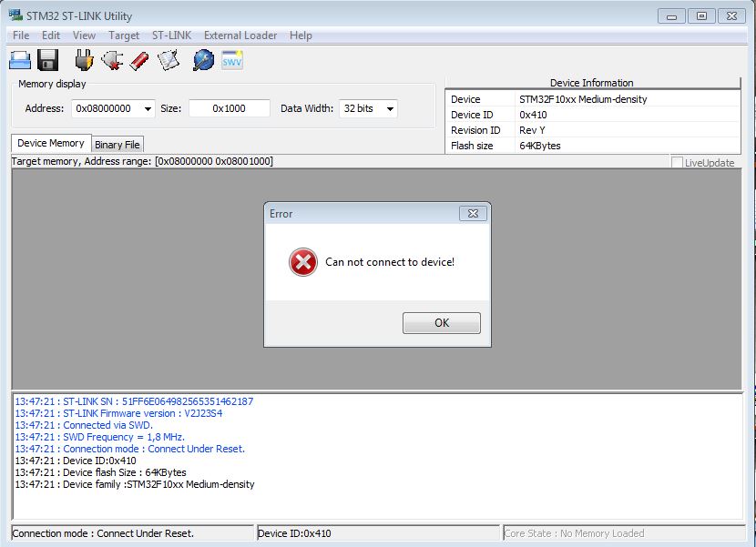Select the 'STM32F10xx Medium-density' device value
The width and height of the screenshot is (756, 547).
583,99
